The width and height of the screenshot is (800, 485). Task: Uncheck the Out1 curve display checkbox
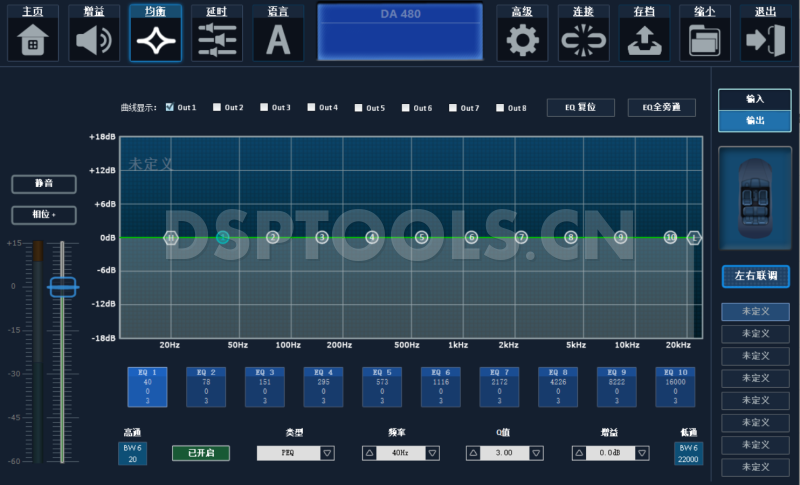169,107
